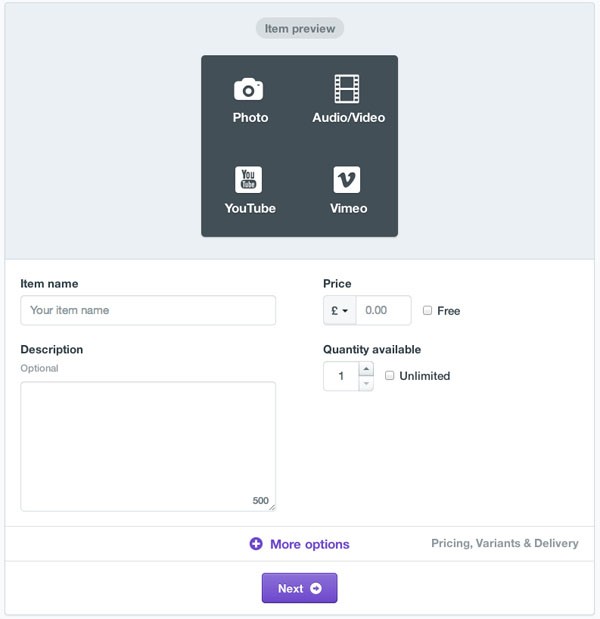Click the Free label text
This screenshot has width=600, height=619.
(x=448, y=311)
